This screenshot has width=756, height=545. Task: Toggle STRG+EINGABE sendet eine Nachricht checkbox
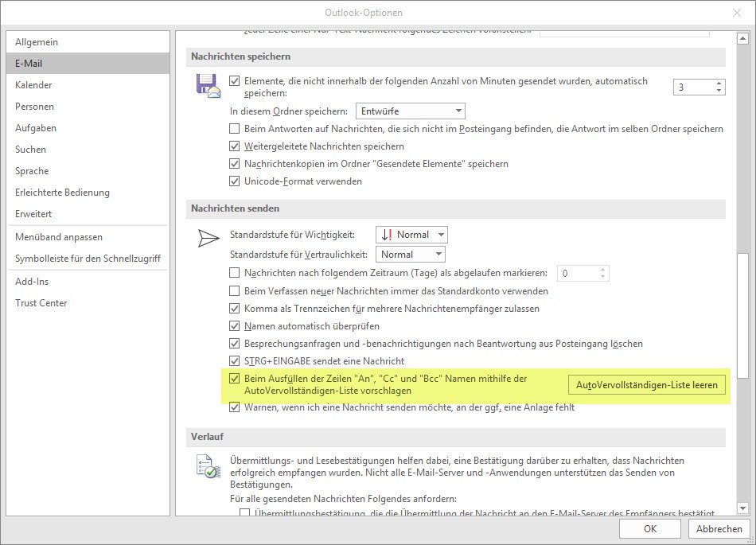point(234,361)
